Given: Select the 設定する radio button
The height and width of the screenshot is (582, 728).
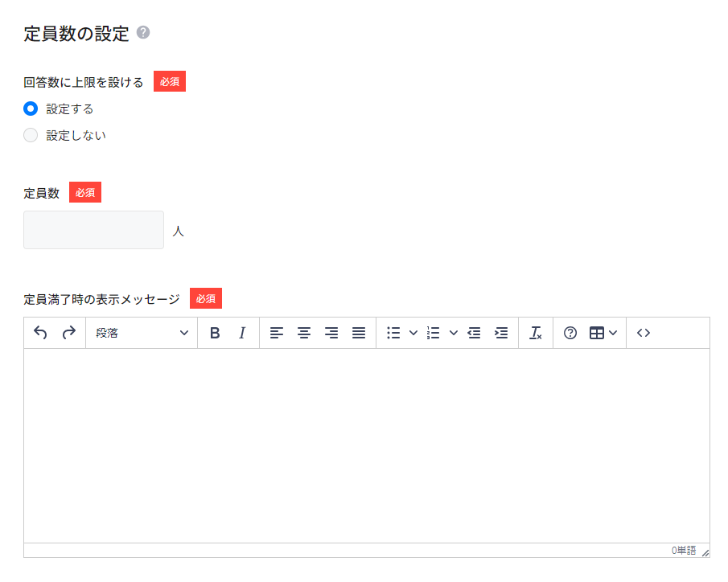Looking at the screenshot, I should click(31, 109).
